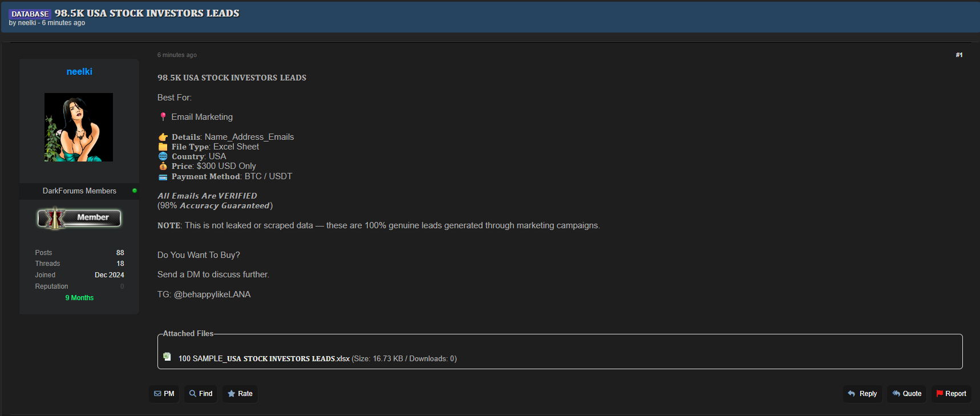Click the PM envelope icon
The image size is (980, 416).
pos(157,394)
